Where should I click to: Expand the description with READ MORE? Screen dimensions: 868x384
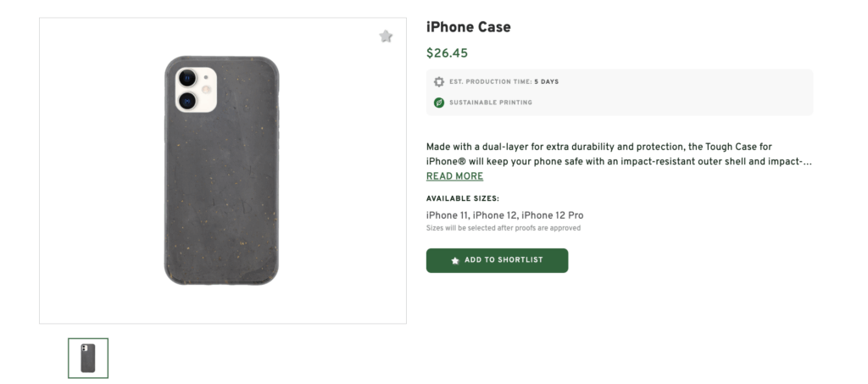point(454,176)
